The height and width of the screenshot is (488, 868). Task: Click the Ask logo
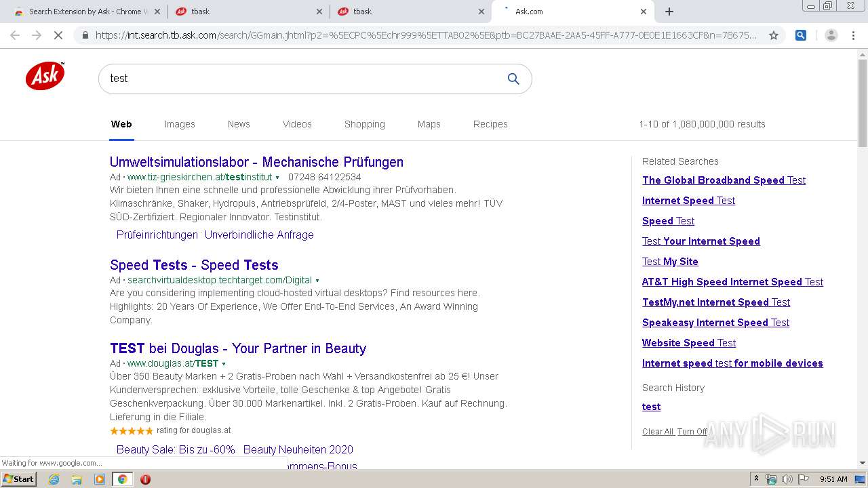45,76
